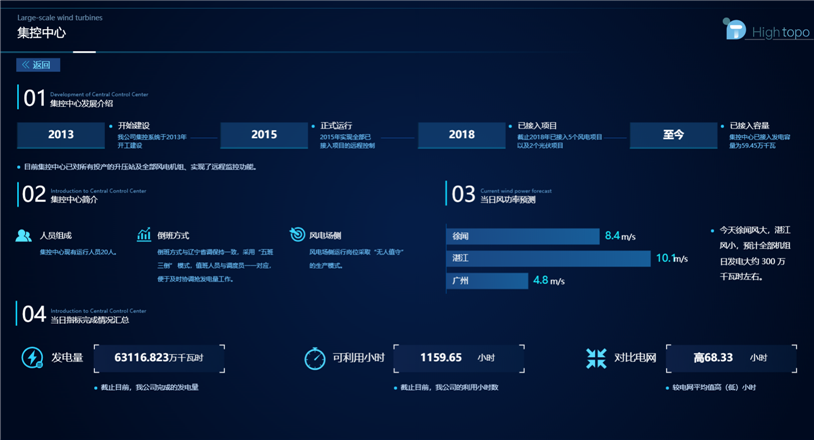Click the 广州 wind speed bar
The image size is (814, 440).
[487, 281]
